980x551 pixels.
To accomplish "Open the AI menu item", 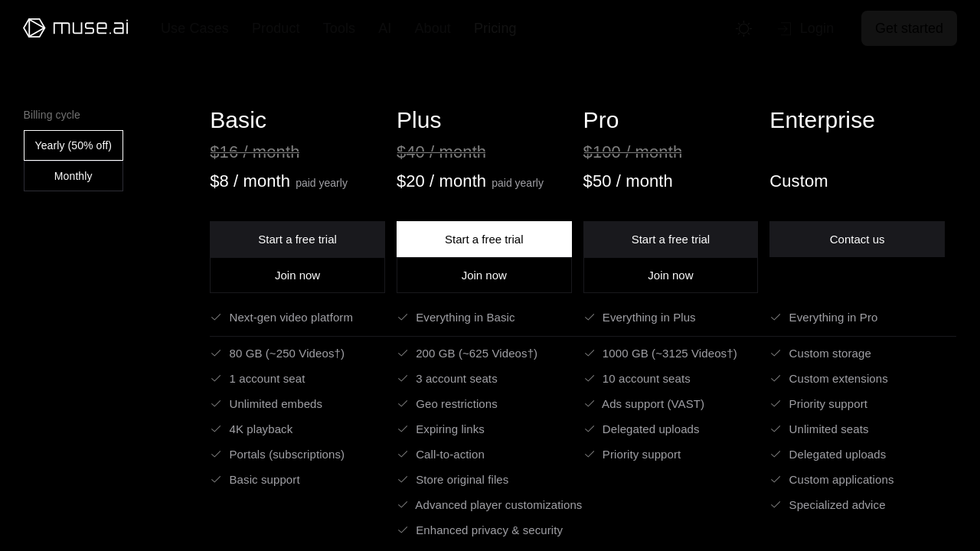I will pyautogui.click(x=384, y=28).
